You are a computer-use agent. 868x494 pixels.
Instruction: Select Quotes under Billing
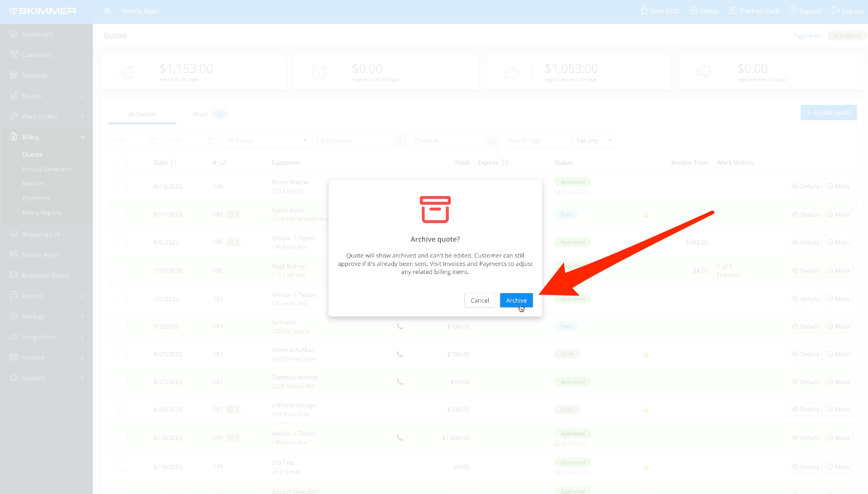[x=32, y=154]
